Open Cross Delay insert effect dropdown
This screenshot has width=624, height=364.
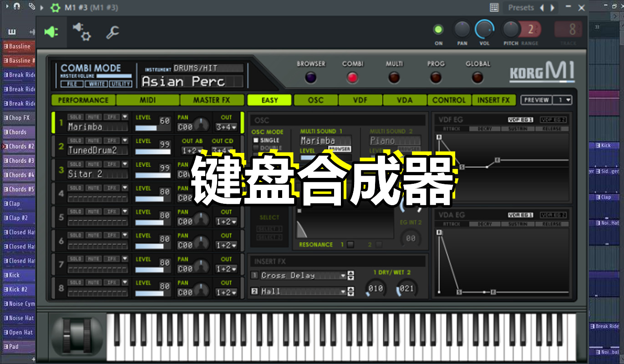pyautogui.click(x=344, y=275)
